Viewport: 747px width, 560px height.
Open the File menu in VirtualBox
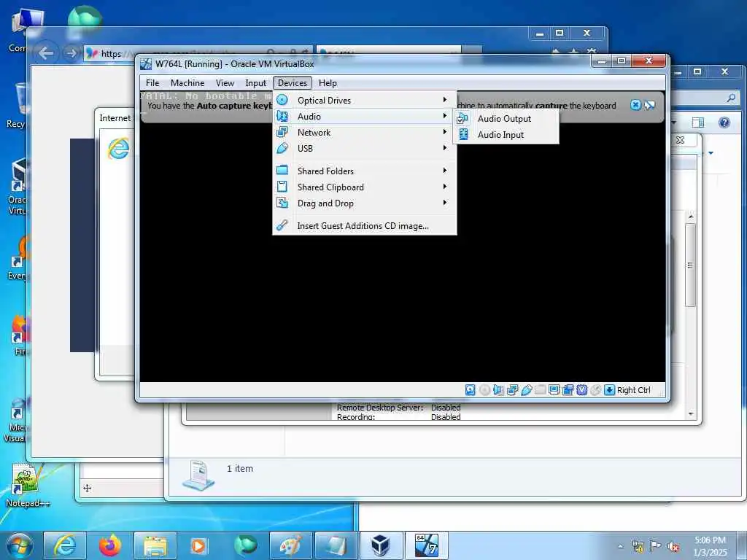coord(152,83)
